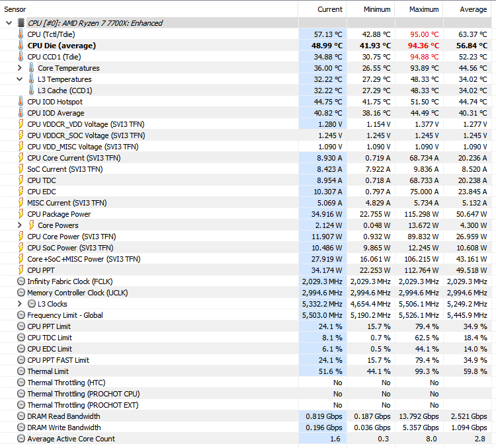Expand the Core Powers group
The width and height of the screenshot is (496, 448).
pyautogui.click(x=20, y=225)
